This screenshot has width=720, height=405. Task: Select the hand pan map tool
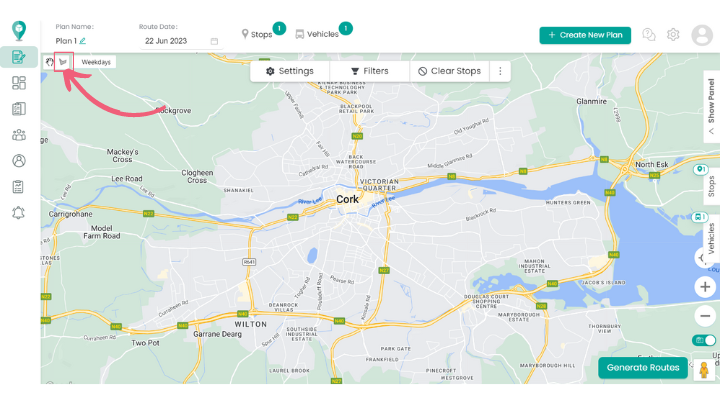pos(49,61)
